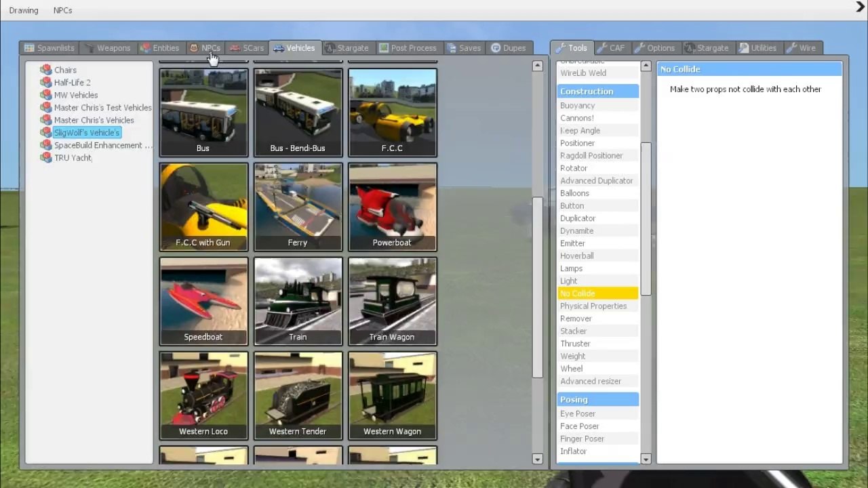This screenshot has width=868, height=488.
Task: Pick the Balloons tool
Action: (x=598, y=193)
